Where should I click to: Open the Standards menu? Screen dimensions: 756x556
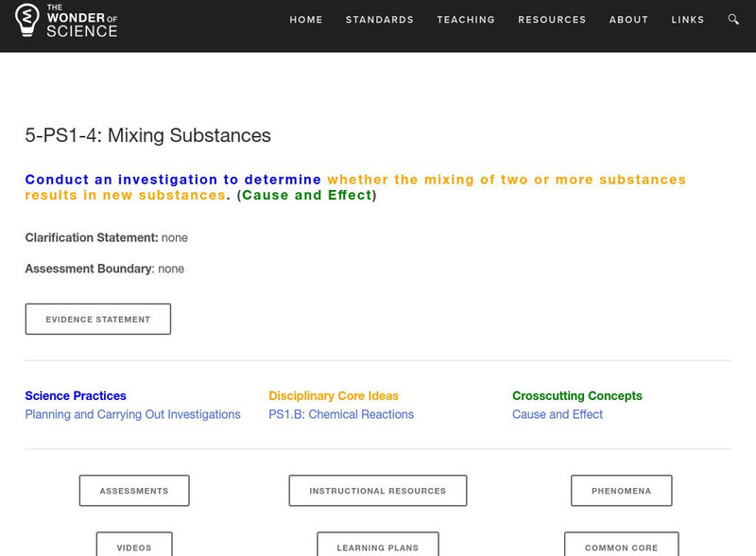pyautogui.click(x=380, y=20)
